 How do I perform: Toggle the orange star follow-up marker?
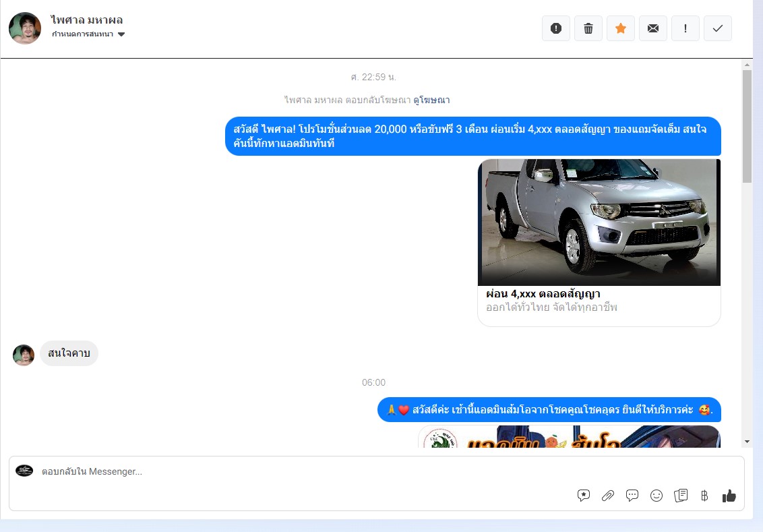pyautogui.click(x=621, y=28)
